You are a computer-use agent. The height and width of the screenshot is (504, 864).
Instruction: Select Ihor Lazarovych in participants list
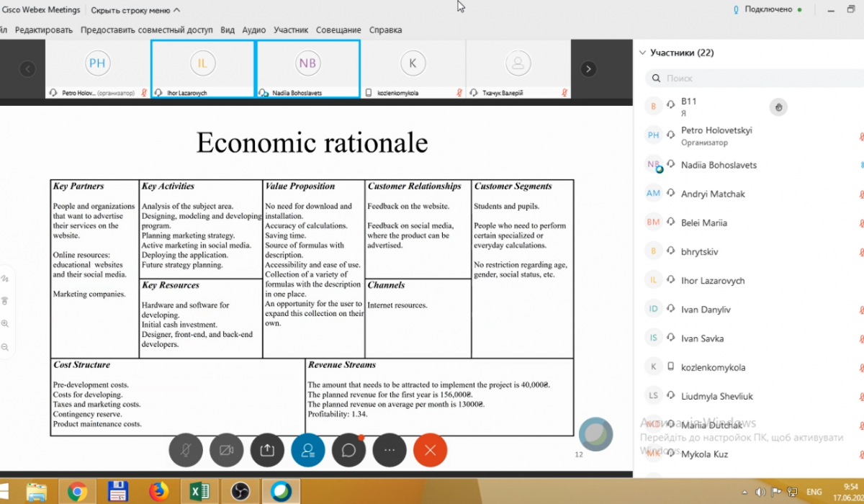coord(712,281)
